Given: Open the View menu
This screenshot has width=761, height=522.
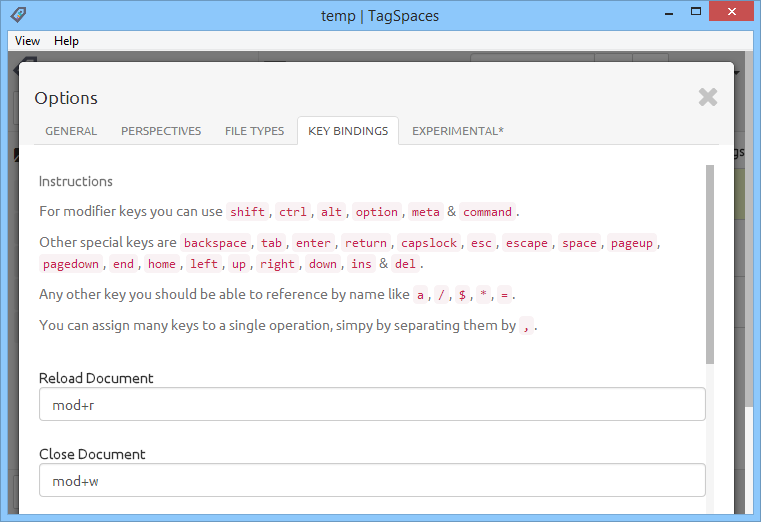Looking at the screenshot, I should (x=27, y=41).
